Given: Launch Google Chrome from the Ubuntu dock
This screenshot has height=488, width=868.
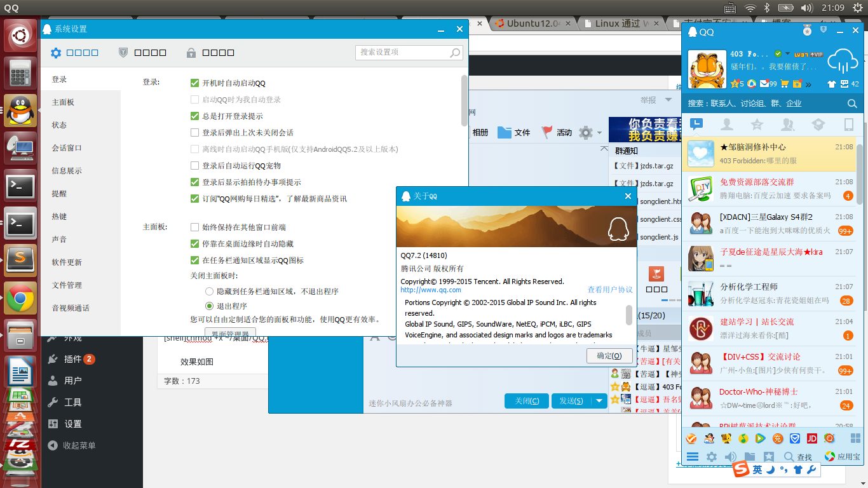Looking at the screenshot, I should [20, 298].
